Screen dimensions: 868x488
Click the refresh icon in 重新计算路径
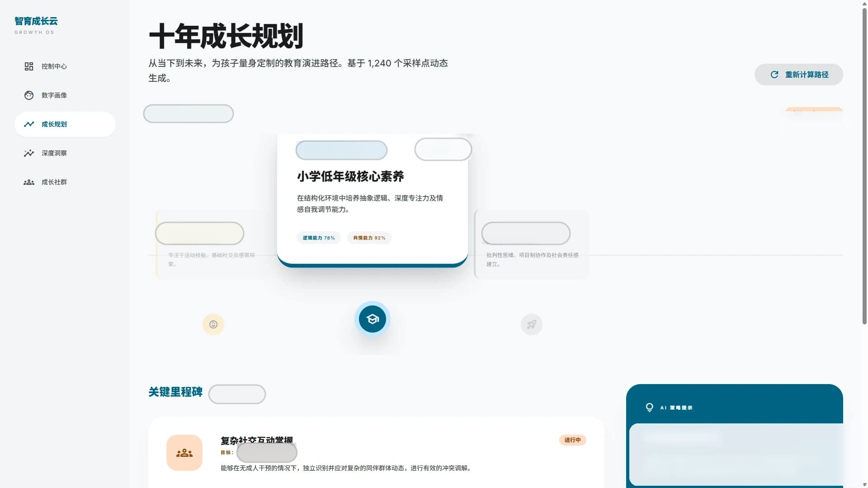pos(774,75)
